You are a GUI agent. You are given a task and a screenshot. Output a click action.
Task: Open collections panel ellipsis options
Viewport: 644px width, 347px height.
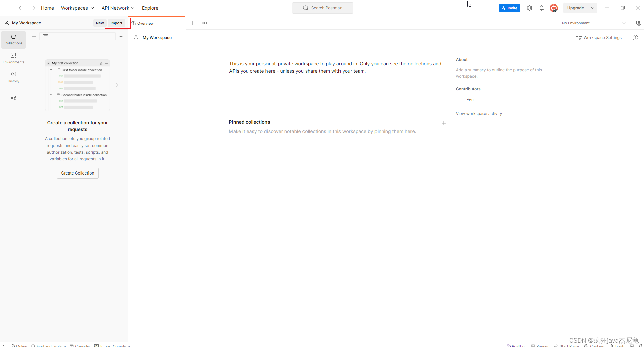[121, 36]
